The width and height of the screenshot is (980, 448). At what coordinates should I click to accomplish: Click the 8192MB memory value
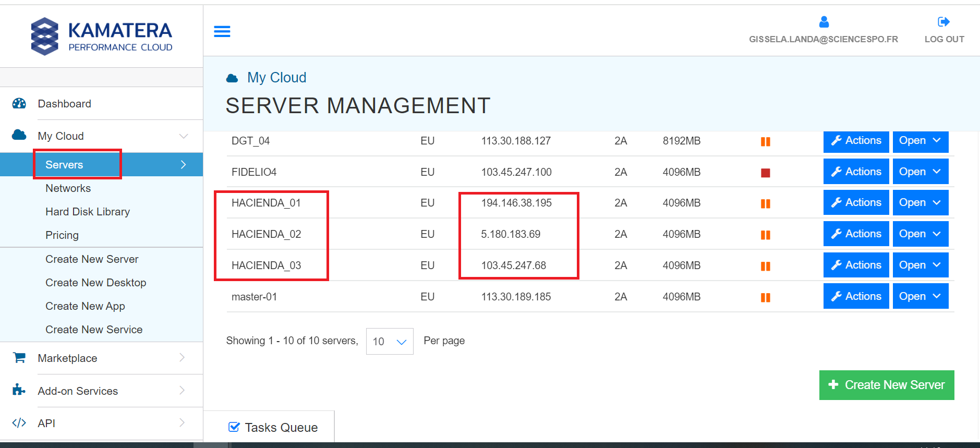pyautogui.click(x=682, y=141)
